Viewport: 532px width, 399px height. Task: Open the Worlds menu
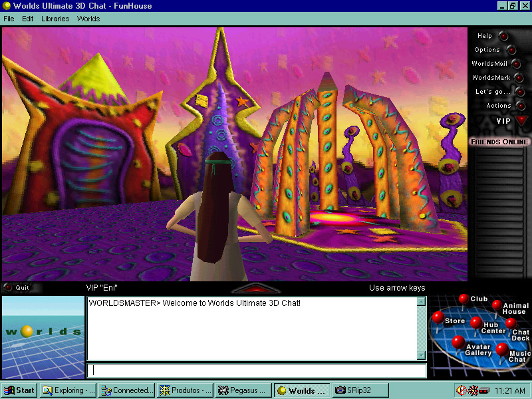click(88, 19)
